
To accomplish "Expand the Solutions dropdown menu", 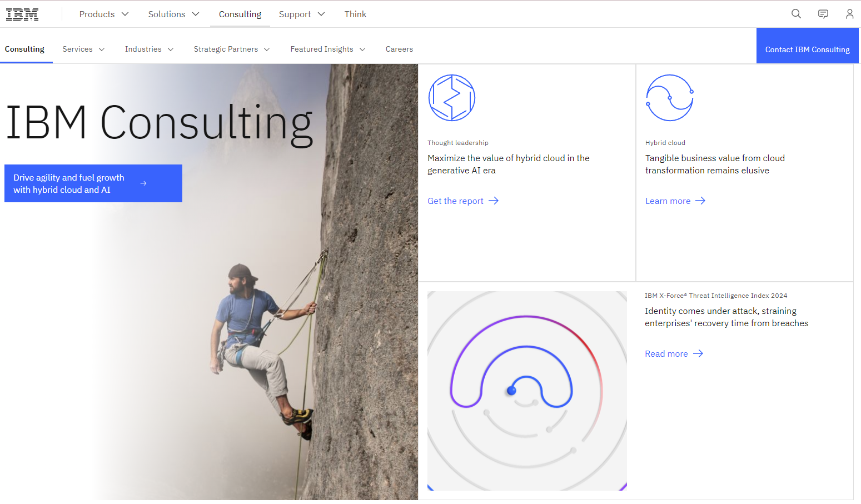I will tap(173, 14).
